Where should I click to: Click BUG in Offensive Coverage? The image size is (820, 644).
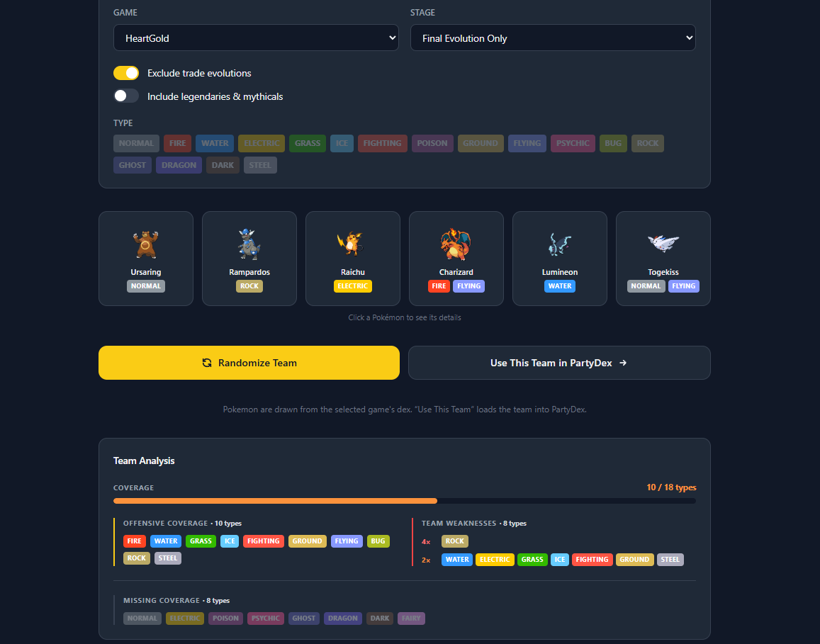click(378, 541)
